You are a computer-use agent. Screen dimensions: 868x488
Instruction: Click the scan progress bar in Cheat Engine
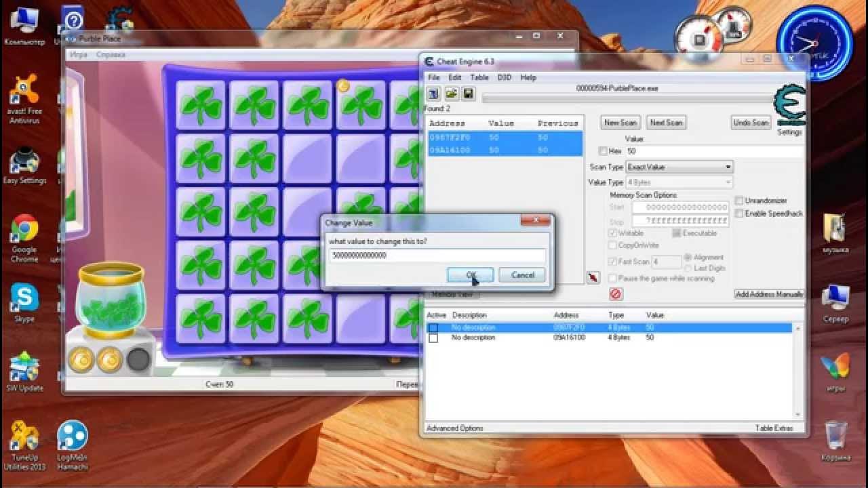627,99
